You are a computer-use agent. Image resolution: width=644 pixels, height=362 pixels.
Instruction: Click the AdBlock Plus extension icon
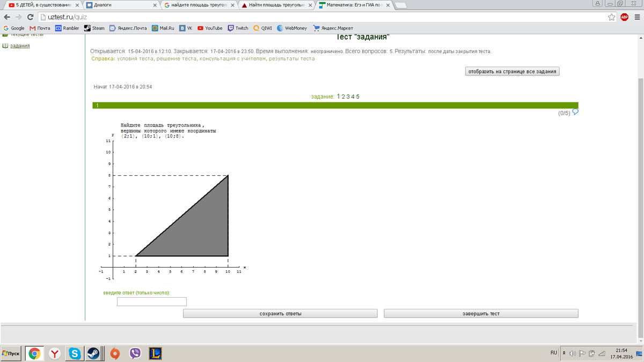click(624, 17)
